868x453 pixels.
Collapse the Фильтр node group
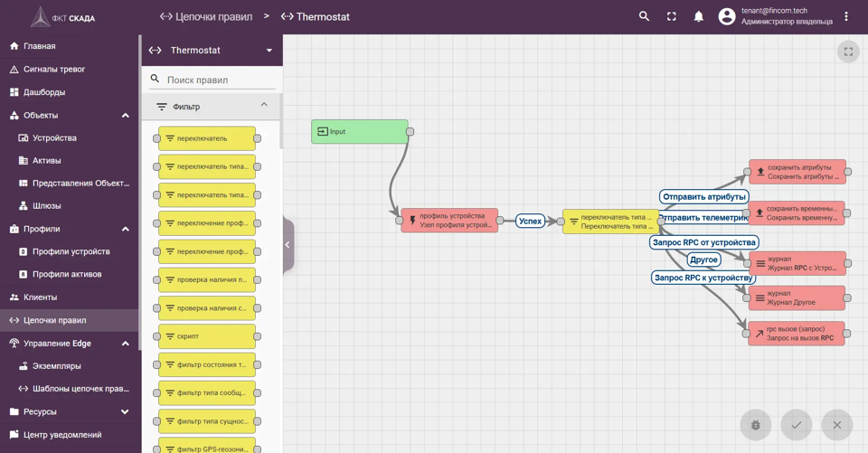click(264, 105)
